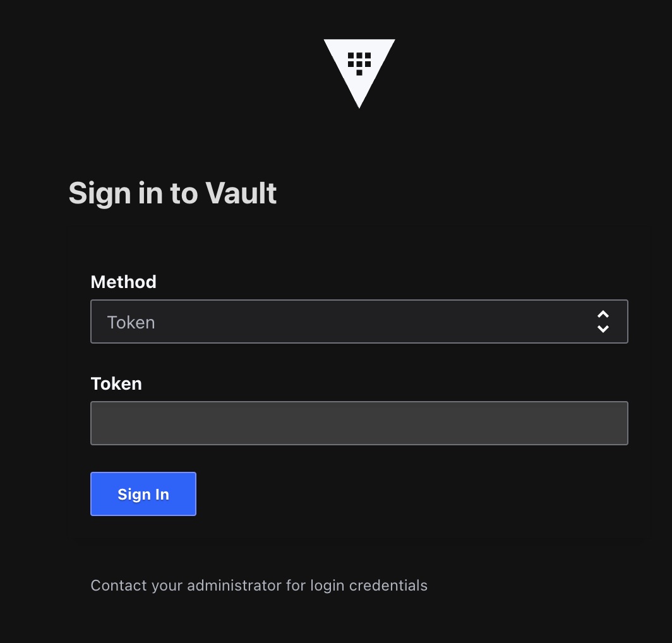Click the word credentials in footer text
This screenshot has height=643, width=672.
point(388,586)
